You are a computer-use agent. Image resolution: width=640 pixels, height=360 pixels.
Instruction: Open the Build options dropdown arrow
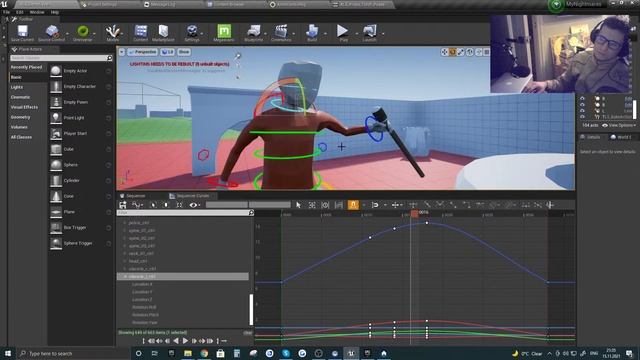click(x=325, y=33)
